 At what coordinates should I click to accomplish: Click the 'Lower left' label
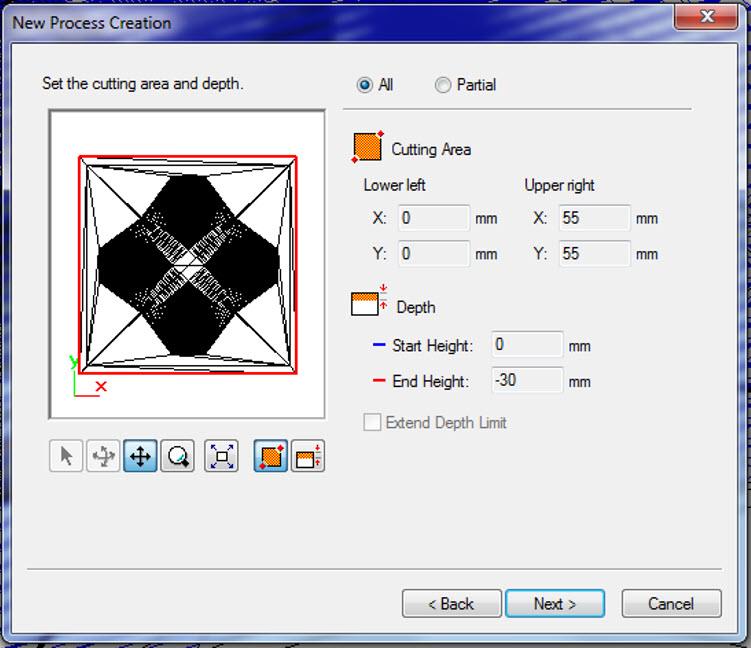[x=394, y=185]
